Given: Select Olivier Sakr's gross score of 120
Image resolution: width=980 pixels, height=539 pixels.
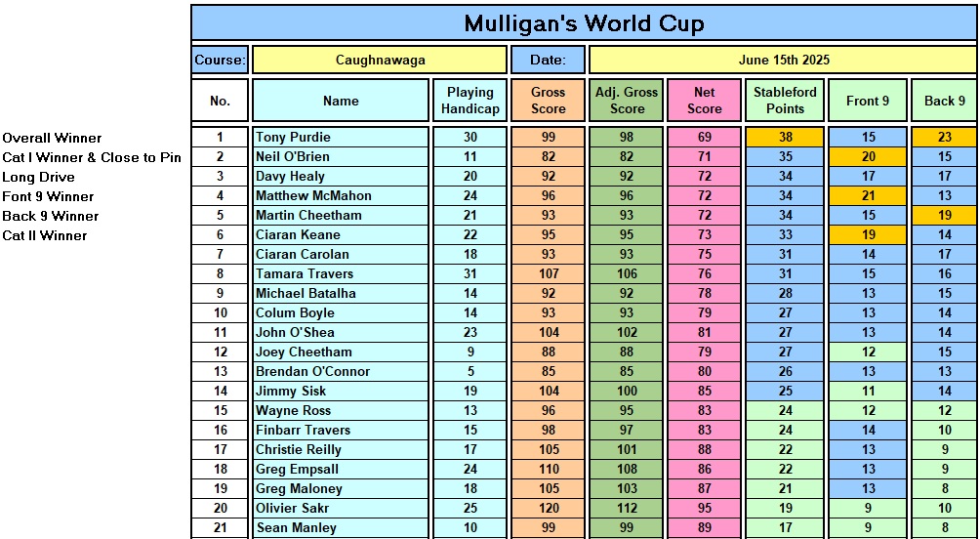Looking at the screenshot, I should tap(548, 509).
